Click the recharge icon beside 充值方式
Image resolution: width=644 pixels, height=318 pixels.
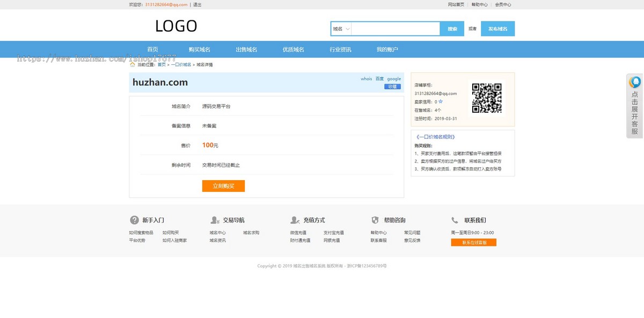295,220
